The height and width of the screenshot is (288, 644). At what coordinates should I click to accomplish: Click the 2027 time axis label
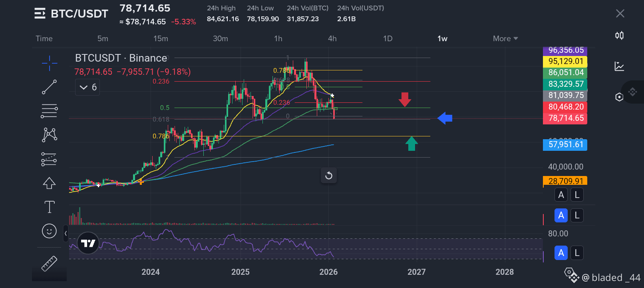[417, 272]
